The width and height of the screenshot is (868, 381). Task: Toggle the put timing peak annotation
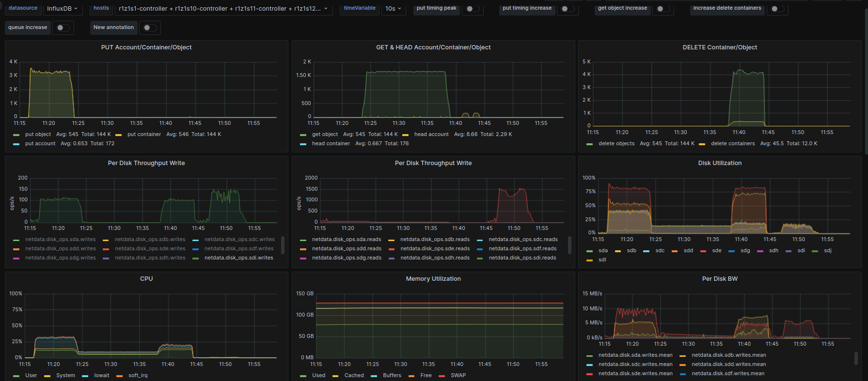click(x=472, y=9)
